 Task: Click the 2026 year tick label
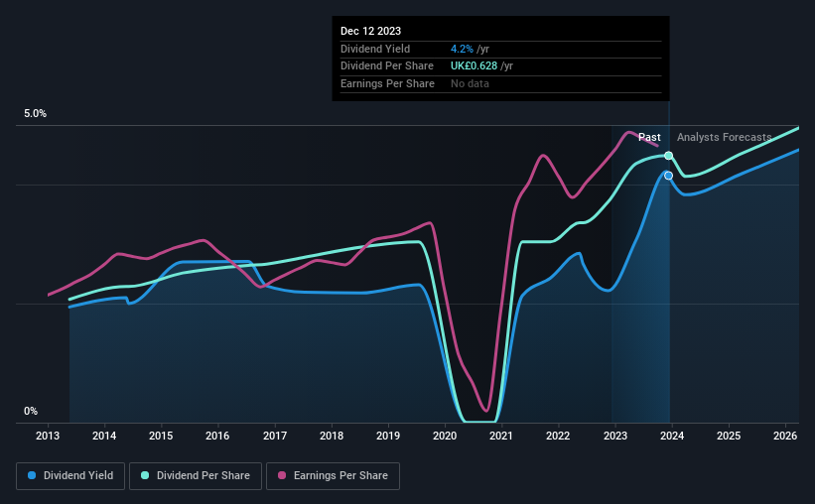pos(785,436)
